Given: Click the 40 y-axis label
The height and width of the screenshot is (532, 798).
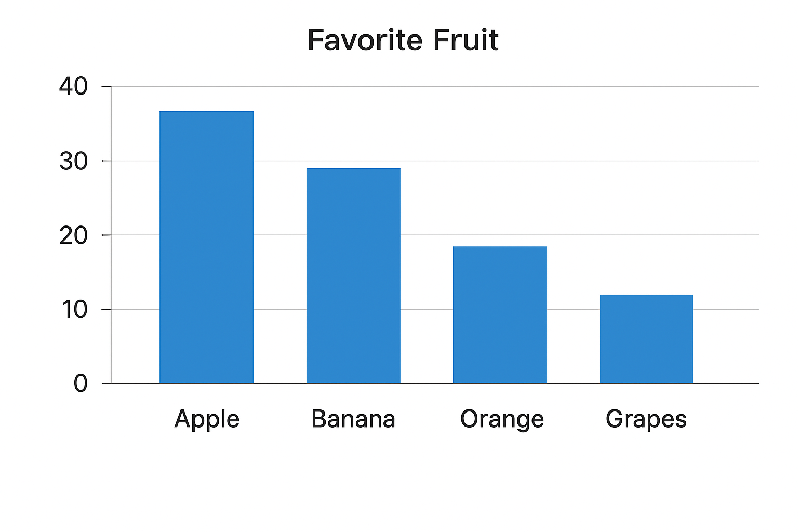Looking at the screenshot, I should pos(73,86).
